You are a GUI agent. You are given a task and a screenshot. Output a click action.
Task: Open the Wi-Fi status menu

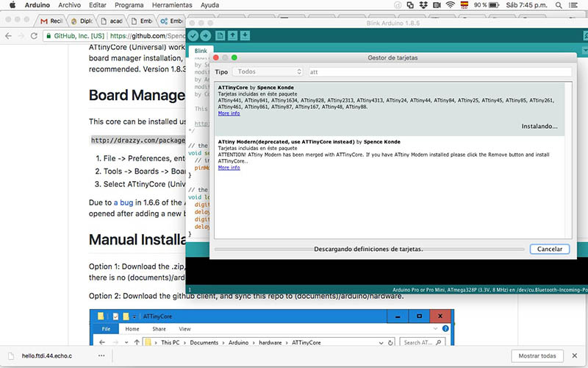click(x=451, y=5)
